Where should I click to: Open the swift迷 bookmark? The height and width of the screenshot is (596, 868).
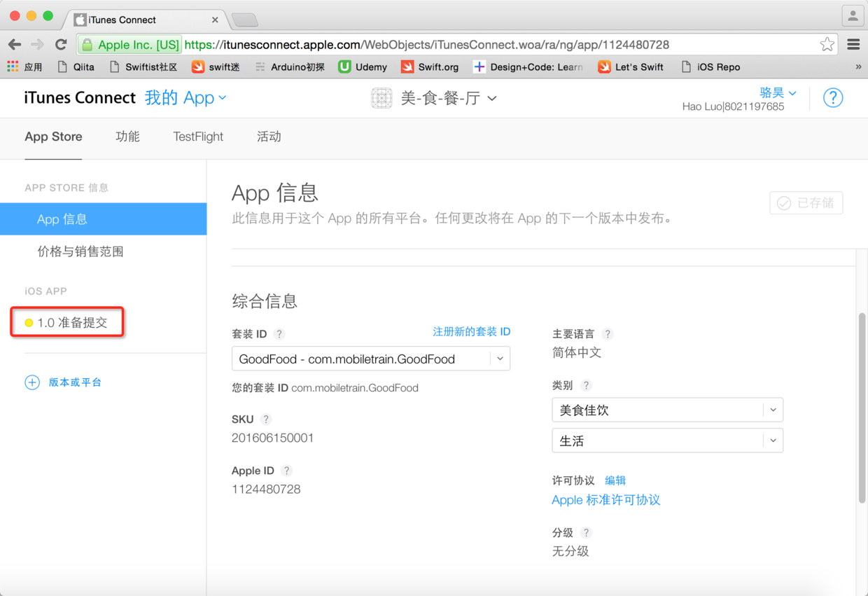pyautogui.click(x=216, y=67)
